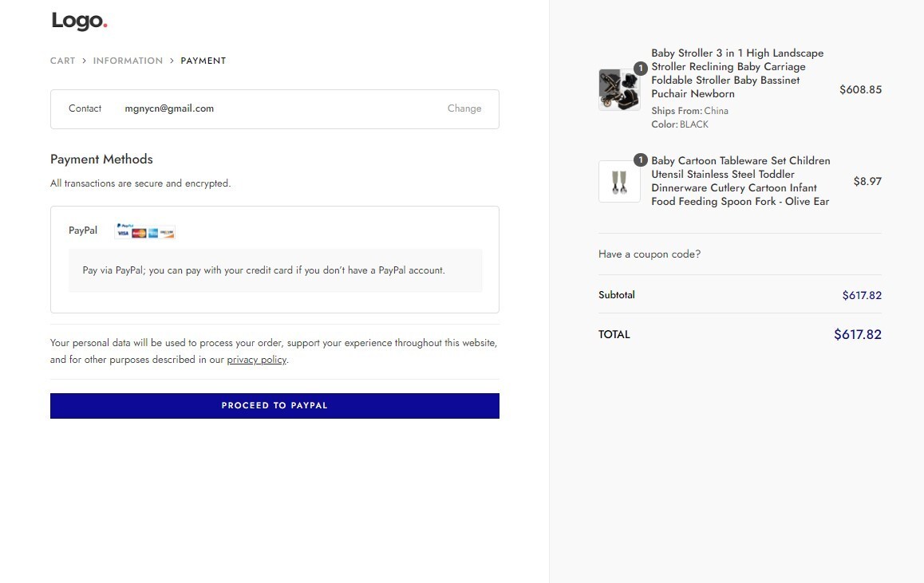The image size is (924, 583).
Task: Click the Baby Stroller 3 in 1 product title
Action: pyautogui.click(x=737, y=73)
